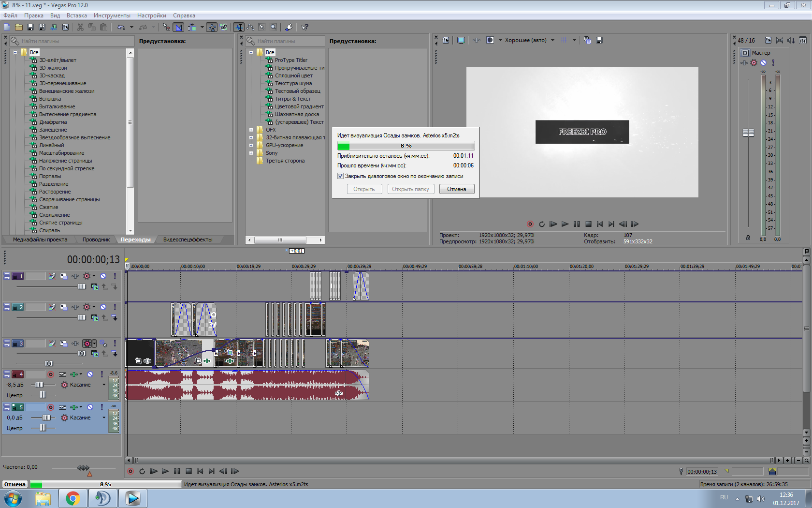This screenshot has height=508, width=812.
Task: Mute audio track 4
Action: pos(90,374)
